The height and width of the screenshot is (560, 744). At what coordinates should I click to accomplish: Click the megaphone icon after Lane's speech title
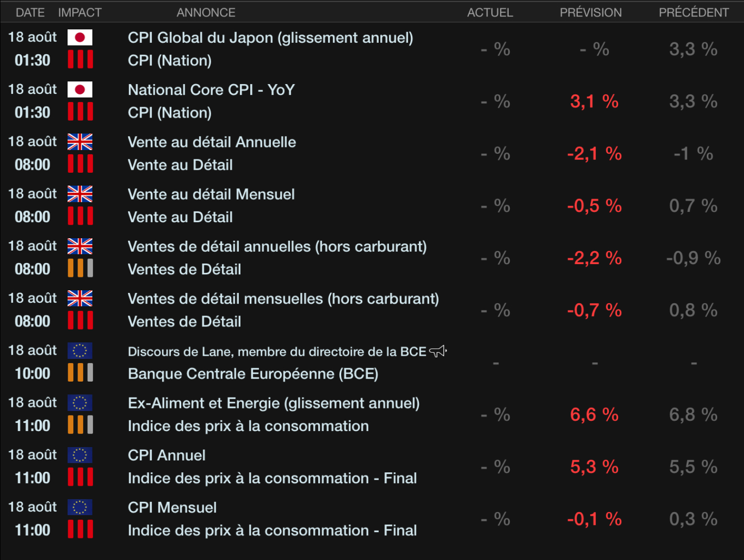tap(438, 351)
